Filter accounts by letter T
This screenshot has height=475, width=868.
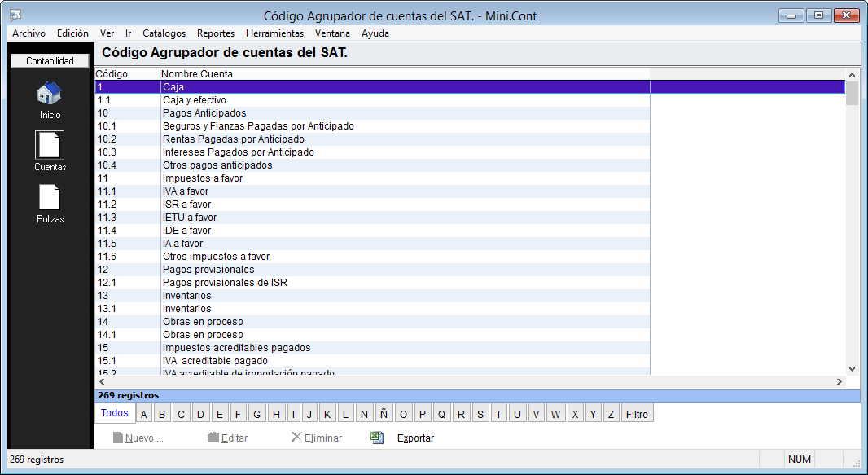[499, 414]
